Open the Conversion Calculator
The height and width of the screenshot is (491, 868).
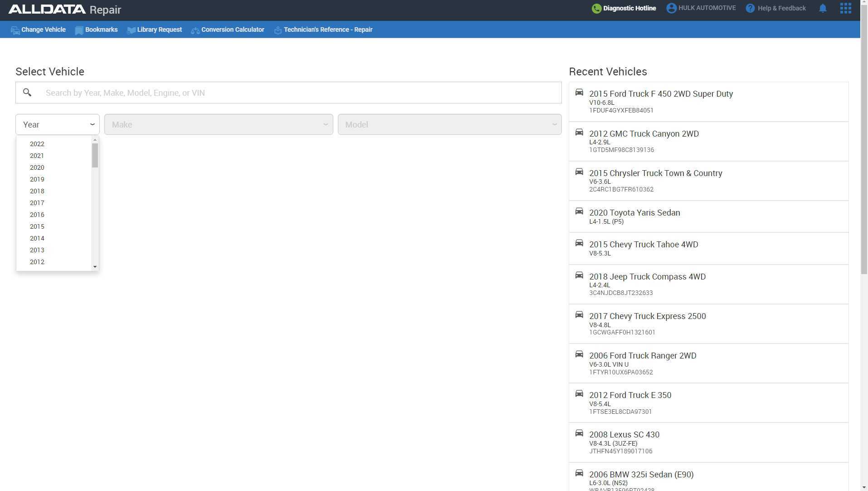228,30
